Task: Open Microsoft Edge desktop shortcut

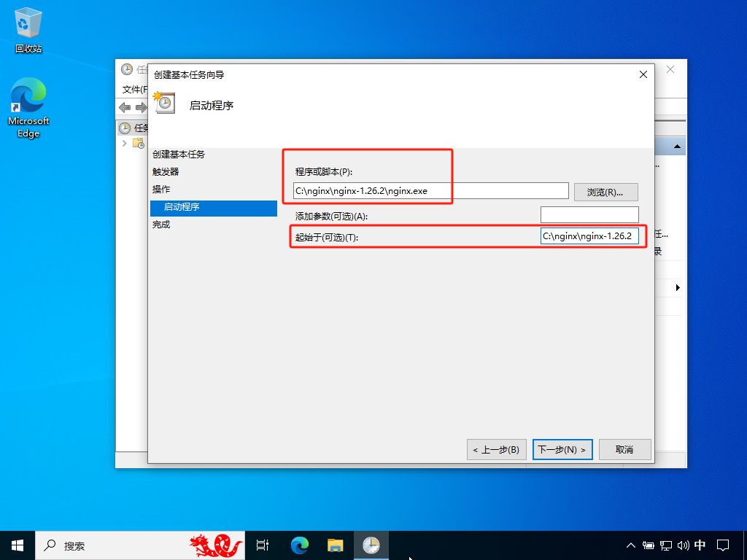Action: point(28,108)
